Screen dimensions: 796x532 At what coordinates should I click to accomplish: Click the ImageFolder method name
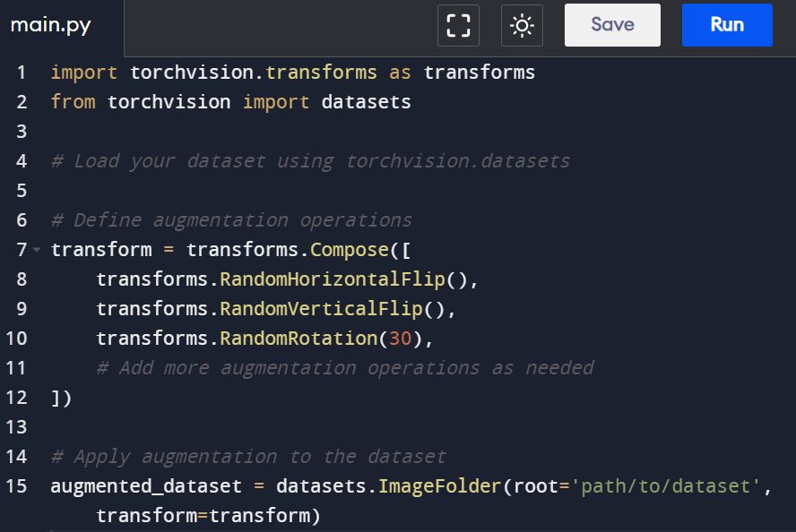[x=439, y=486]
